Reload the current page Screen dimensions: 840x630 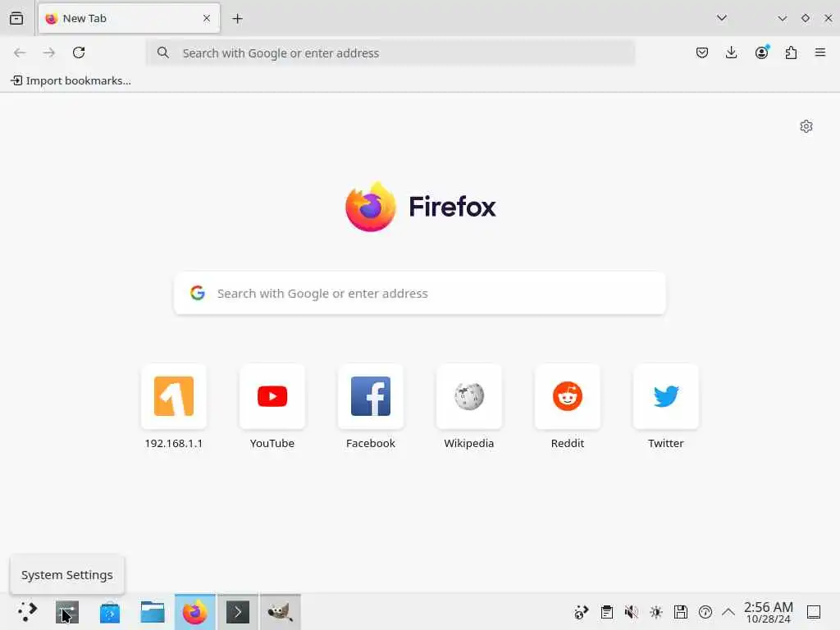pyautogui.click(x=79, y=52)
